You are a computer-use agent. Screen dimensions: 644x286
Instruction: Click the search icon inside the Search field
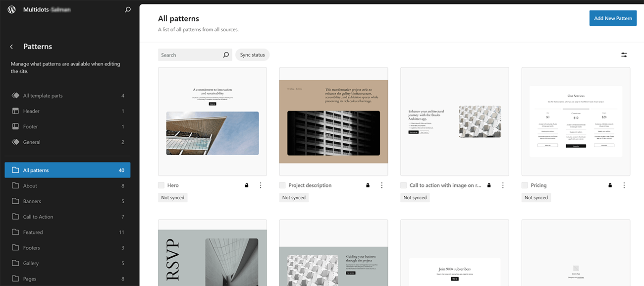pyautogui.click(x=226, y=55)
